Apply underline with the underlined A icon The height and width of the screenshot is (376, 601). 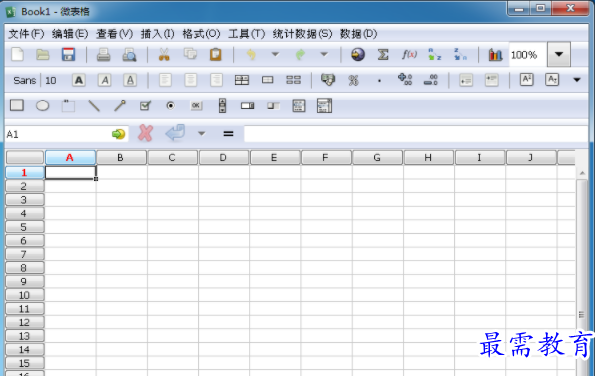130,80
